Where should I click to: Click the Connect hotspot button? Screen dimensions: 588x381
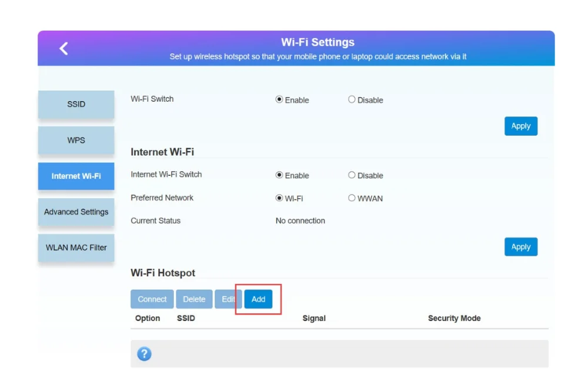click(152, 299)
